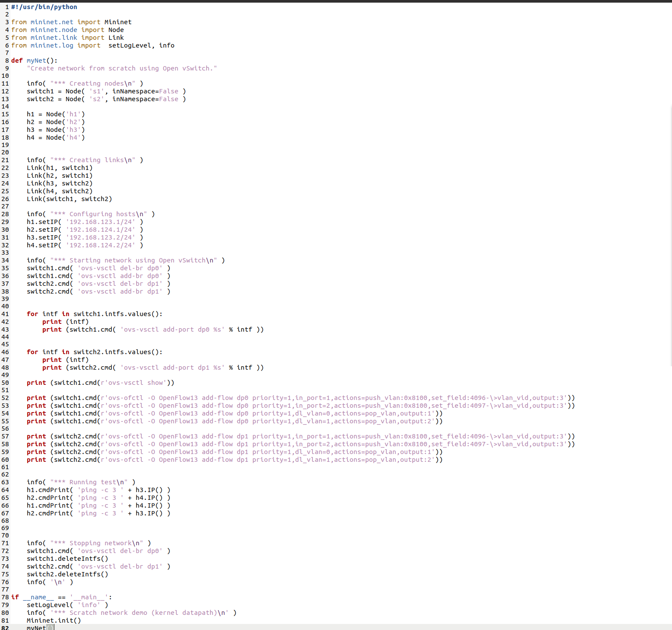
Task: Select the 'ovs-vsctl add-port dp1 %s' print line
Action: 153,368
